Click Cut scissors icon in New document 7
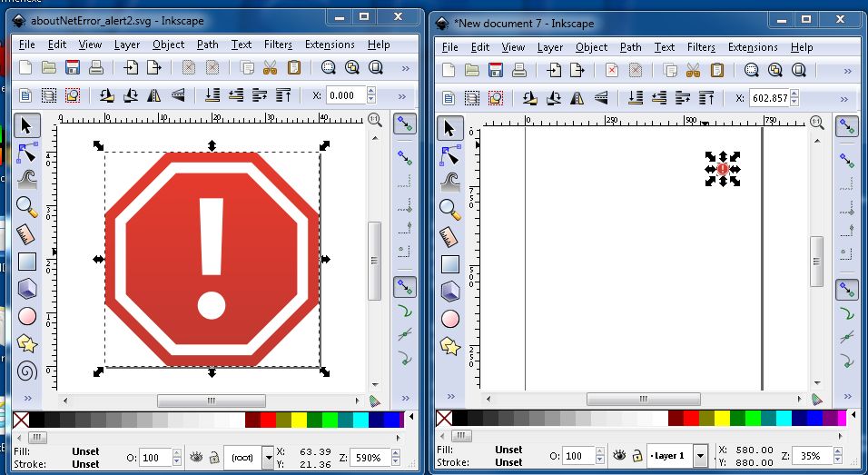The width and height of the screenshot is (868, 475). point(693,70)
